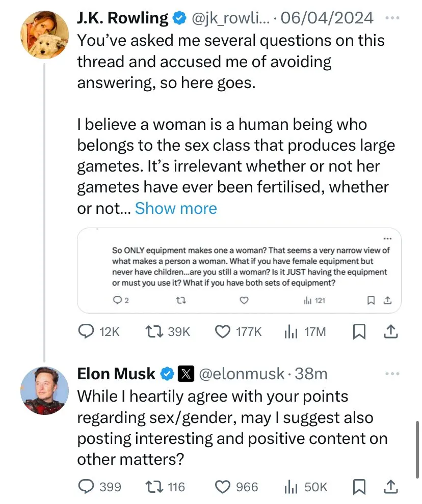Bookmark J.K. Rowling's post
Screen dimensions: 422x504
(359, 332)
